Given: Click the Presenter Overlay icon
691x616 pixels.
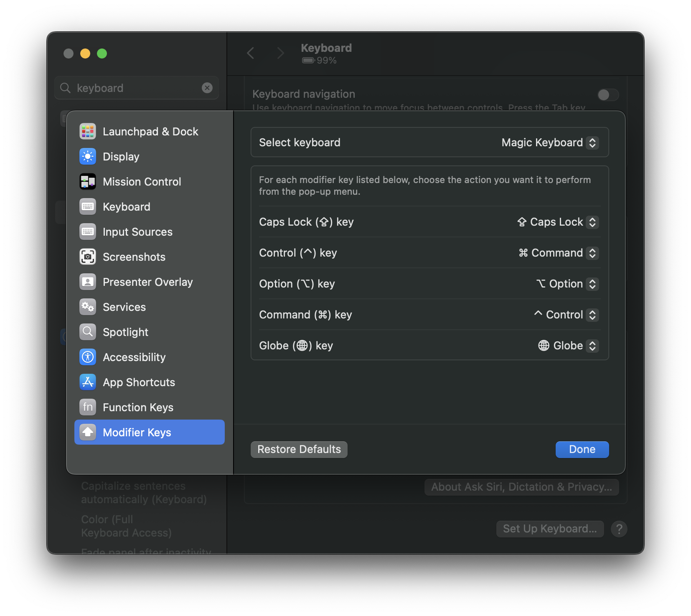Looking at the screenshot, I should [x=88, y=282].
